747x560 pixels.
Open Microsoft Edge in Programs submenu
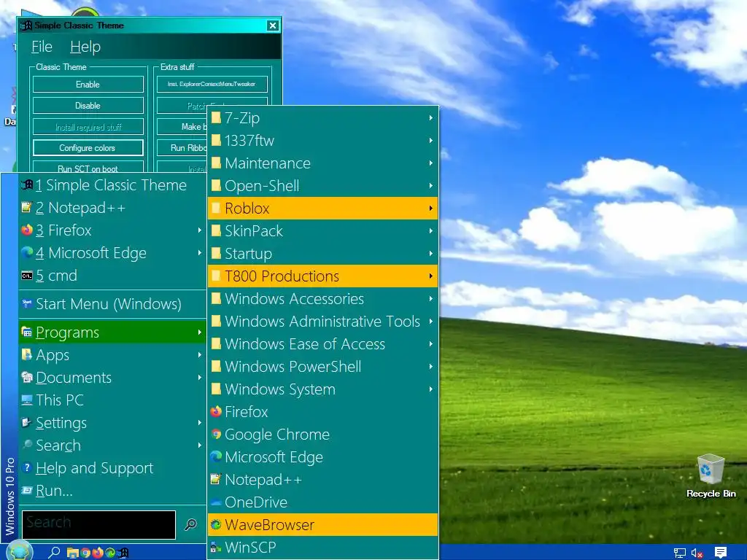[323, 457]
